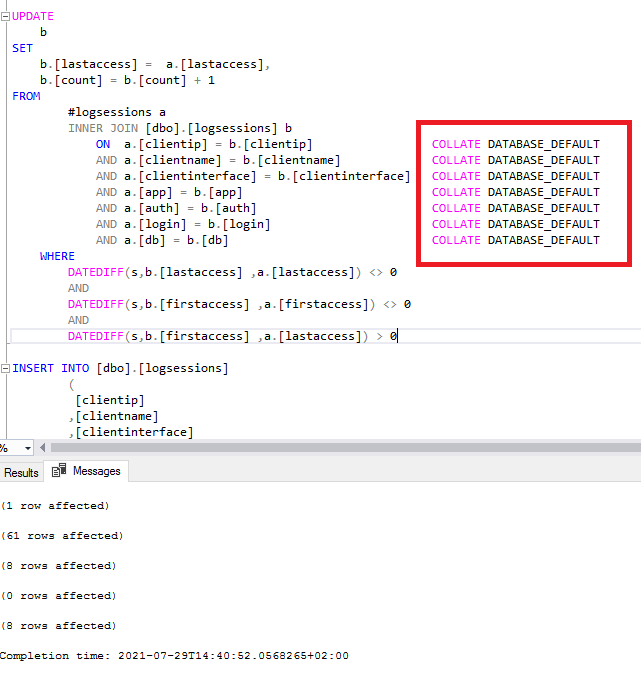Click [clientip] in the insert column list
641x680 pixels.
click(x=110, y=400)
